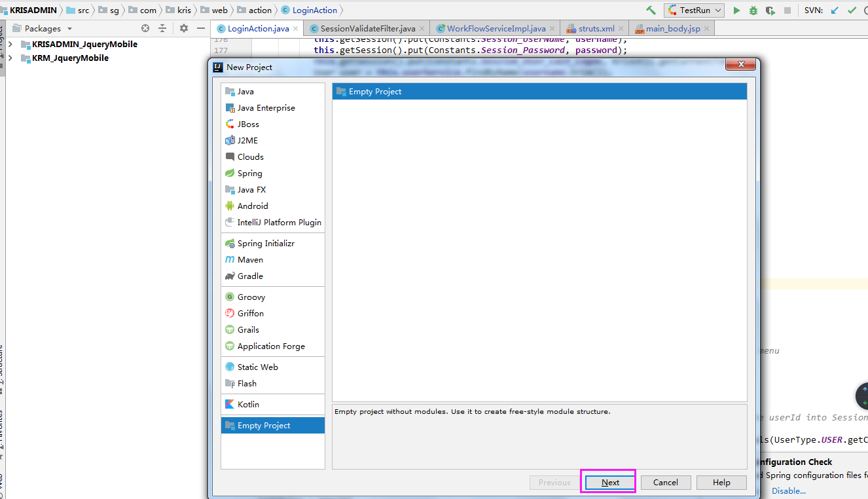Select Empty Project in the left category list
Image resolution: width=868 pixels, height=499 pixels.
click(273, 425)
